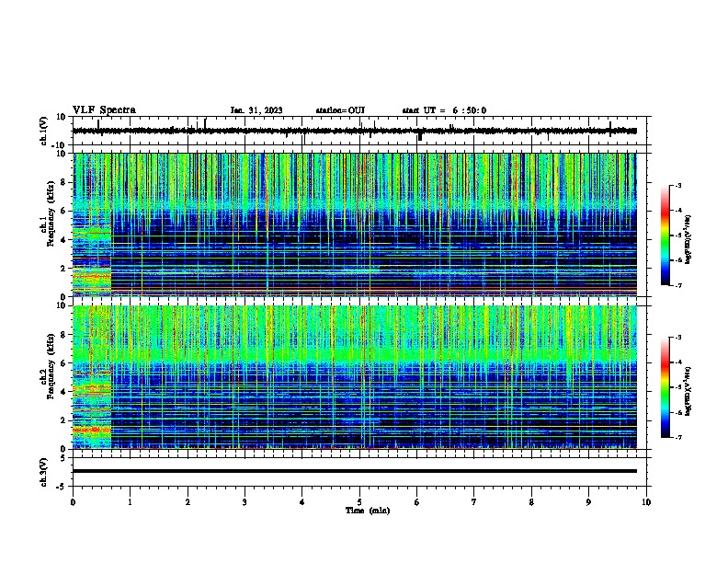Click the "-7" label on the ch.1 color bar
This screenshot has height=563, width=728.
[678, 285]
